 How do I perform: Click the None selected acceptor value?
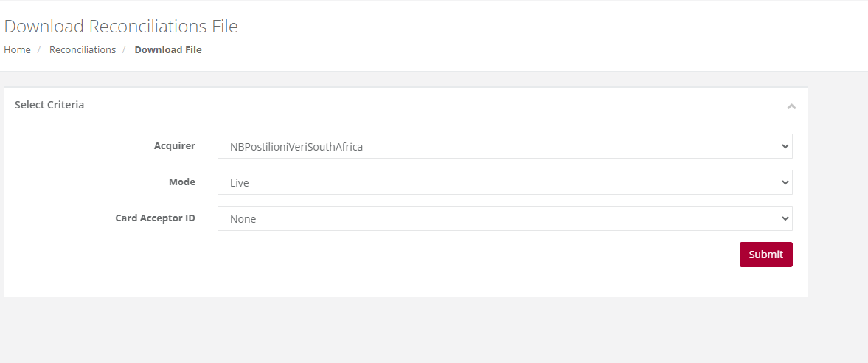click(243, 219)
